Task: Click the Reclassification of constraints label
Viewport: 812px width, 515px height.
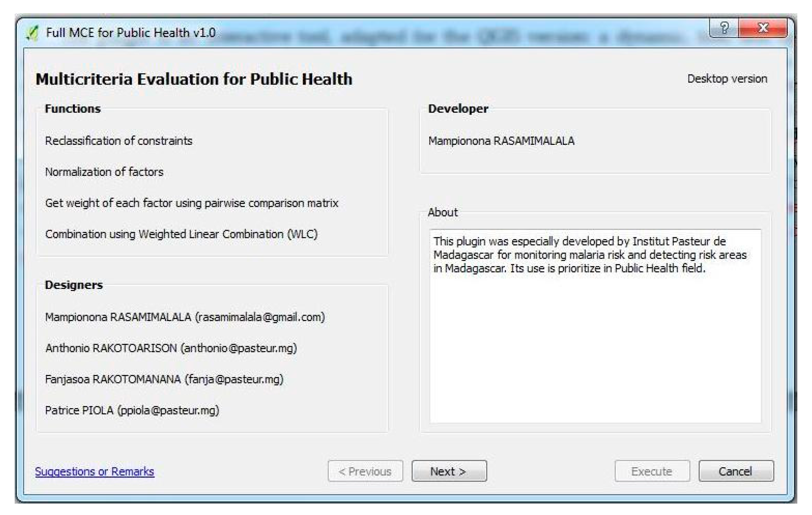Action: (118, 141)
